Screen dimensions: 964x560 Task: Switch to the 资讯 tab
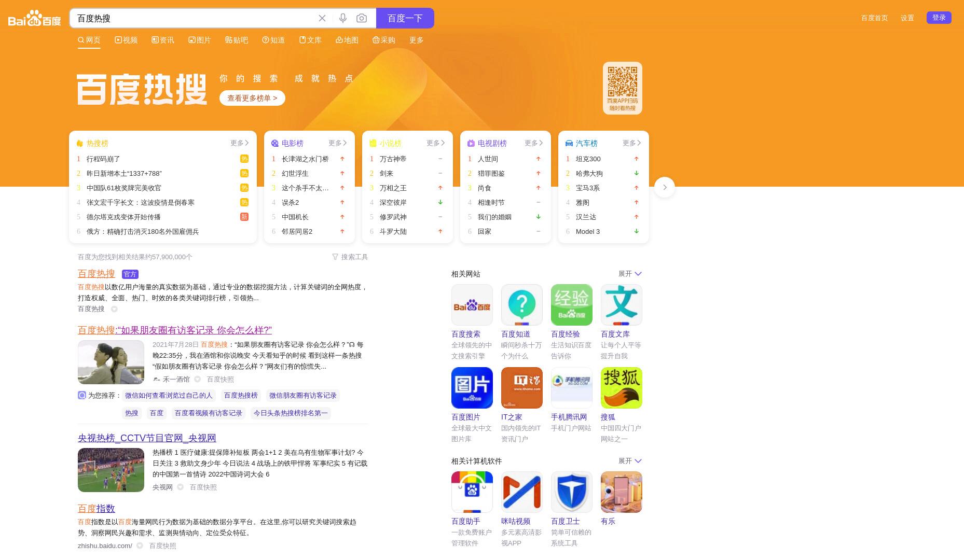click(163, 40)
